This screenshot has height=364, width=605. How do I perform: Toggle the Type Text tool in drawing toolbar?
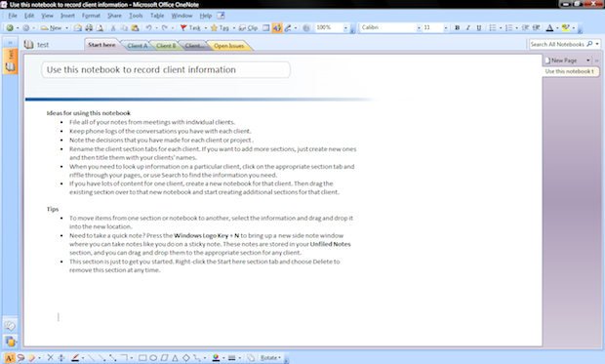coord(10,358)
